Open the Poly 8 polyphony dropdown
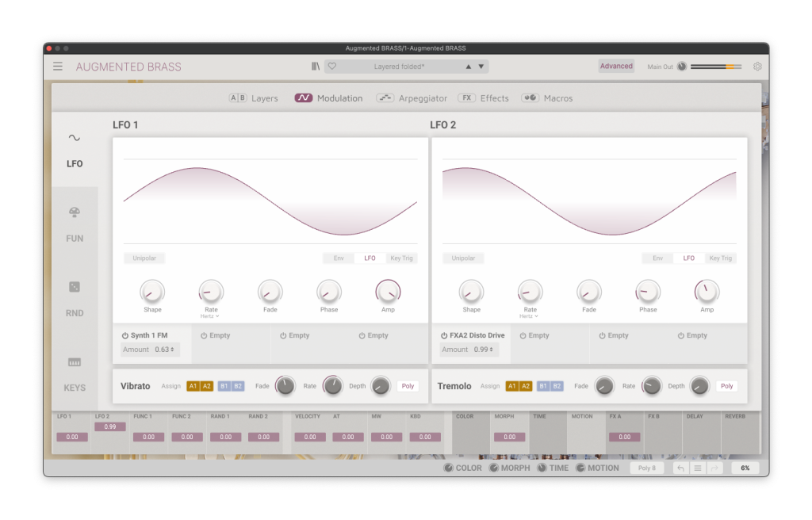812x520 pixels. click(x=647, y=468)
